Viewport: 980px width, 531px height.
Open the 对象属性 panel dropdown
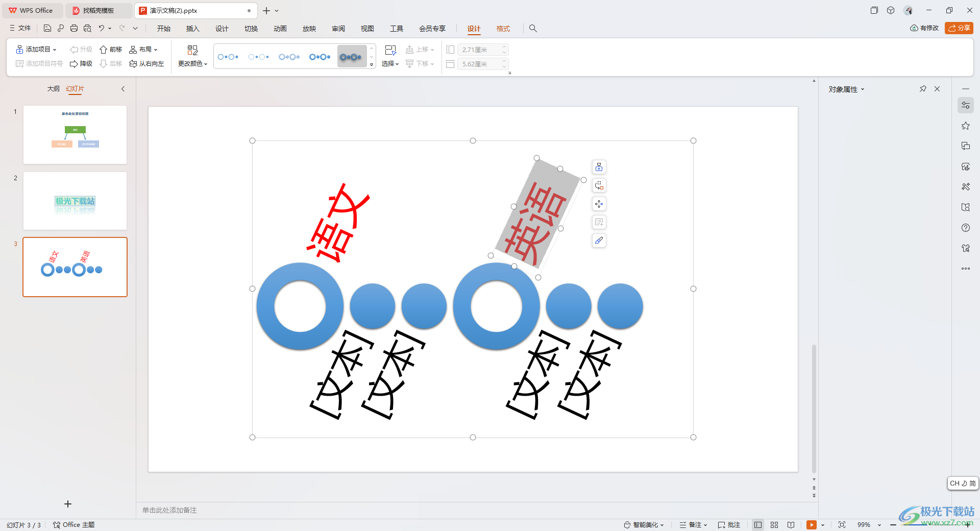pos(846,89)
